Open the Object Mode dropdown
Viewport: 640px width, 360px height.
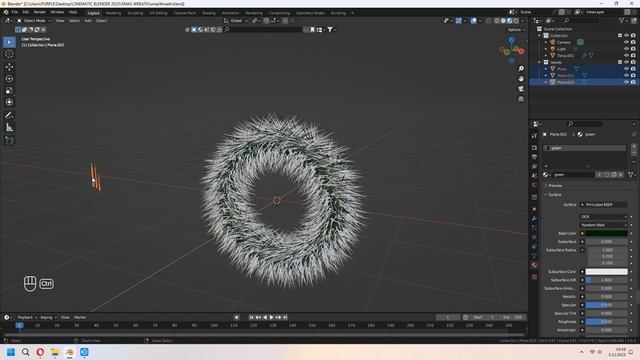[34, 20]
